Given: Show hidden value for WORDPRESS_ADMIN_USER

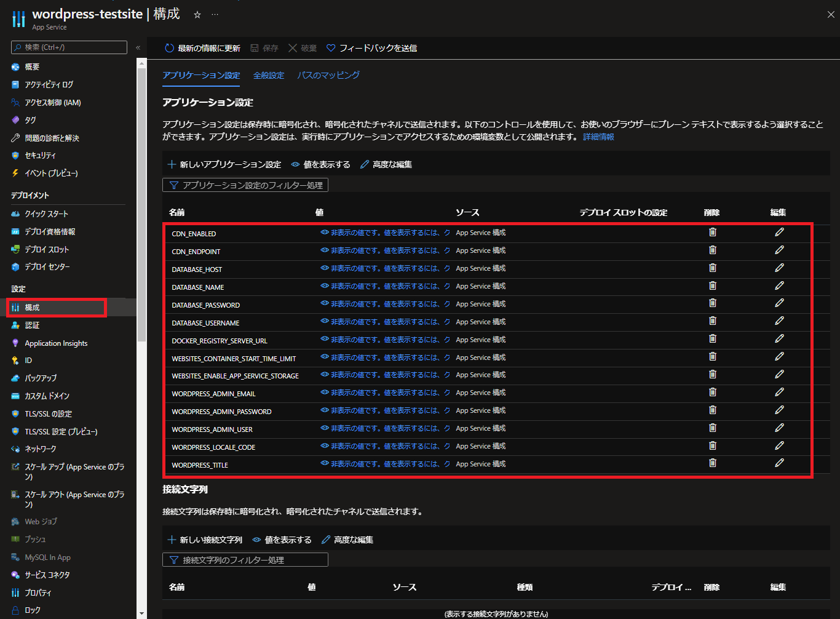Looking at the screenshot, I should pyautogui.click(x=386, y=429).
